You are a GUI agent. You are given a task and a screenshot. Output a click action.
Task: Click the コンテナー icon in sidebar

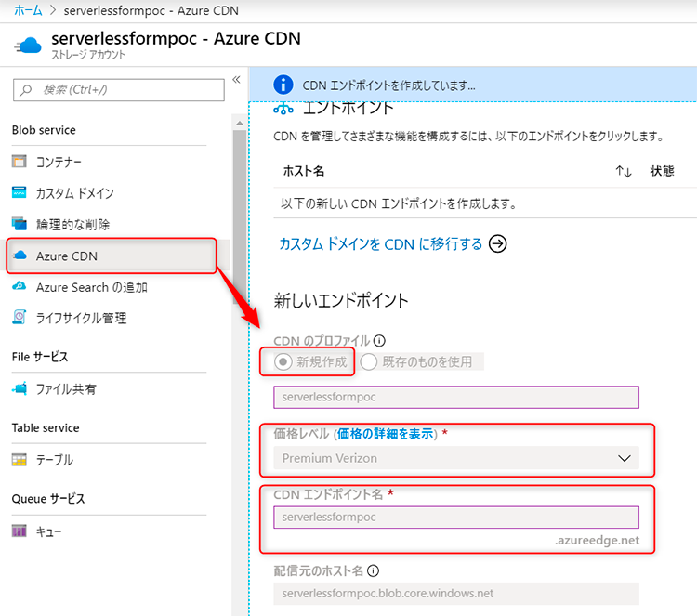(20, 162)
